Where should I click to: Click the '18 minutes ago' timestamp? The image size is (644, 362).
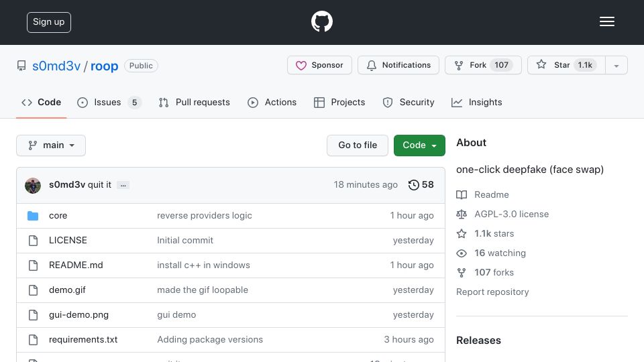tap(366, 185)
